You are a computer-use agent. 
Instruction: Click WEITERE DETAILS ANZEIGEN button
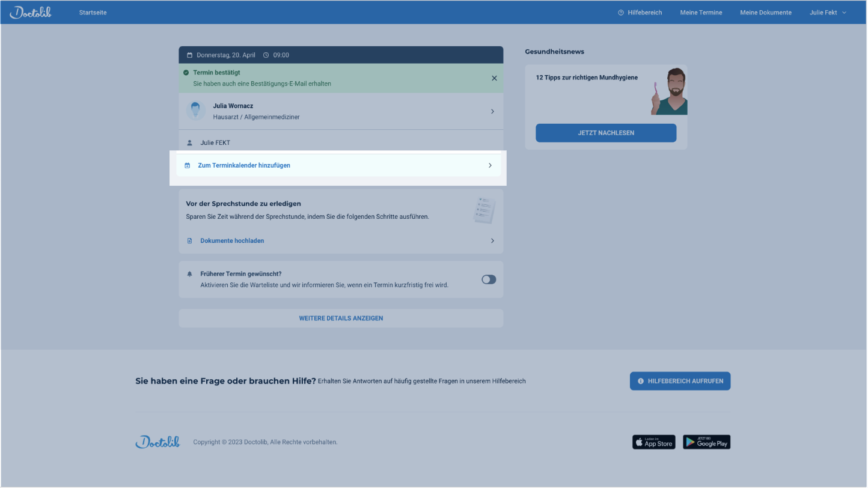341,319
